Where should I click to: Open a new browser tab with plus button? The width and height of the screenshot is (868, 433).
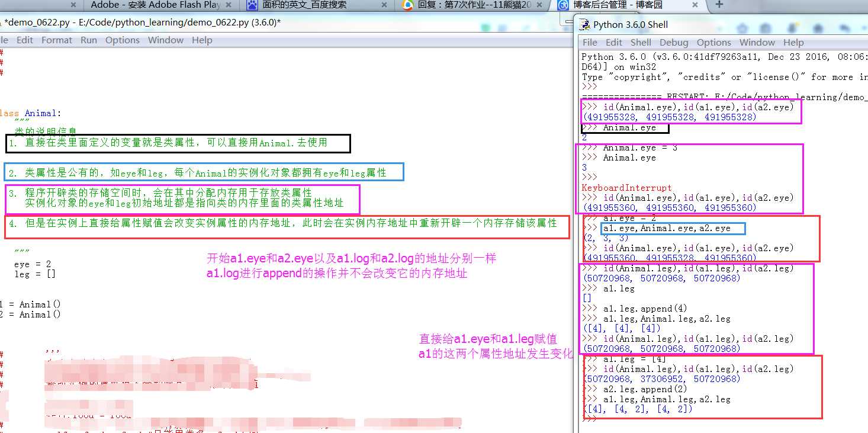pos(719,5)
